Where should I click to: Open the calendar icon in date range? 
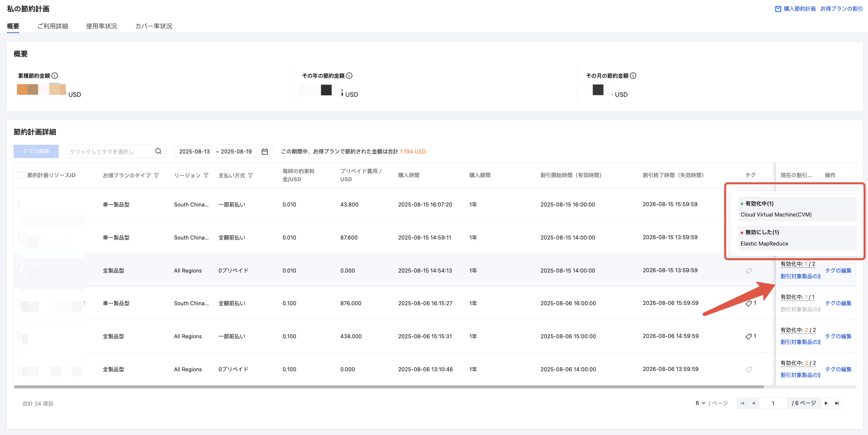point(265,152)
